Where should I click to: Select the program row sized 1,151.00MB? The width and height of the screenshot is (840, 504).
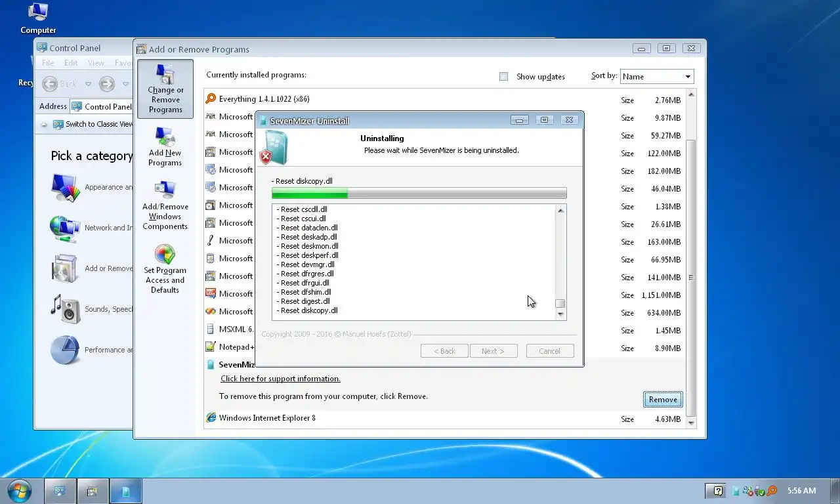tap(444, 294)
